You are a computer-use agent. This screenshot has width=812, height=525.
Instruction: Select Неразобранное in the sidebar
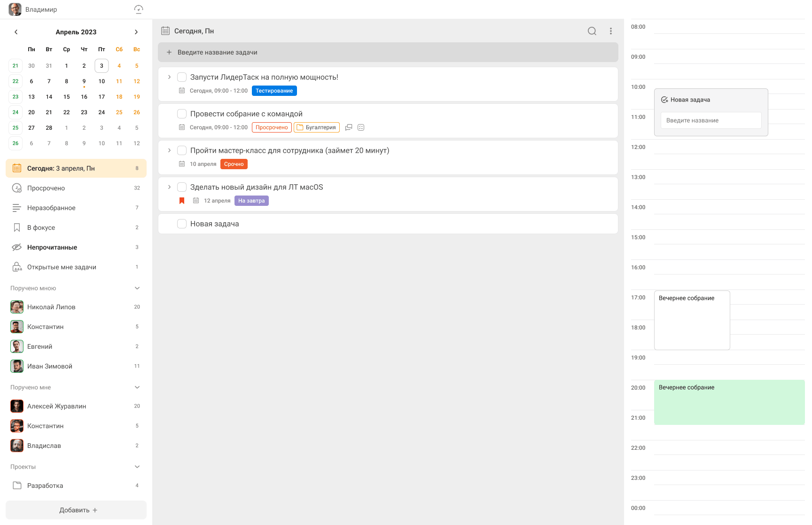tap(51, 208)
